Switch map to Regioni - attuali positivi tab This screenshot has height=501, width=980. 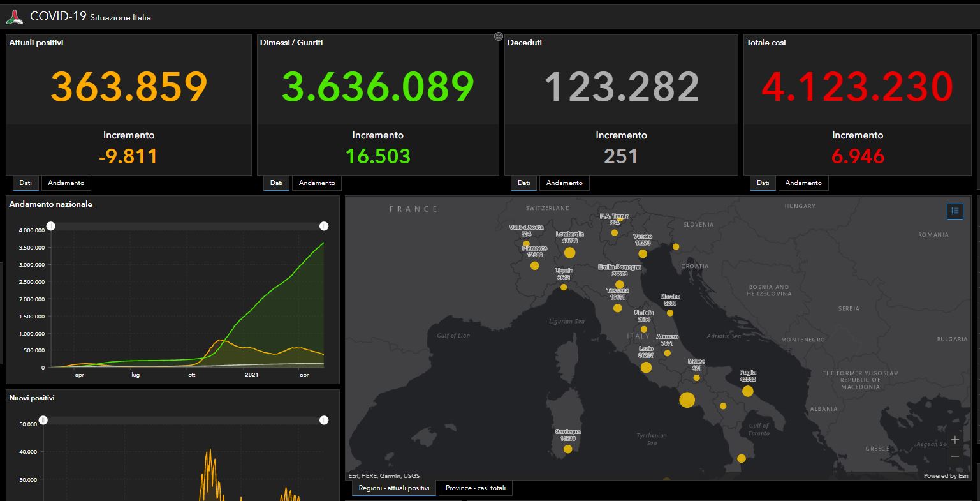pyautogui.click(x=393, y=488)
